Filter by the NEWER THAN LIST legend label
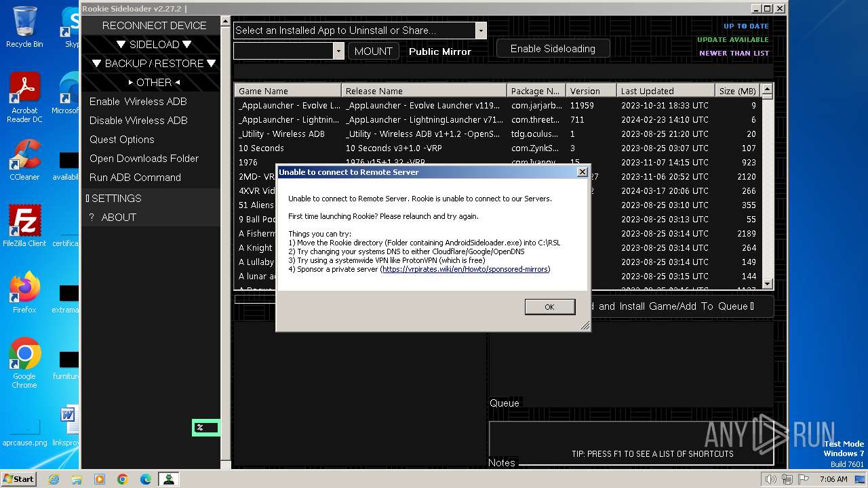The height and width of the screenshot is (488, 868). pyautogui.click(x=734, y=54)
